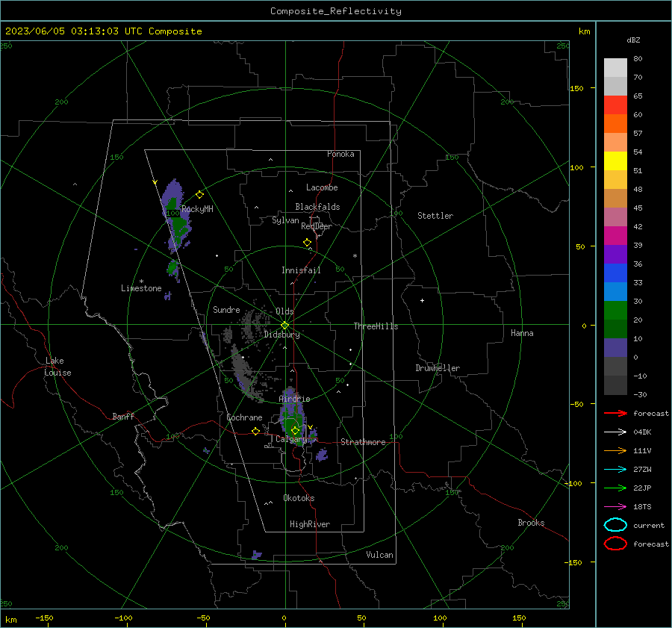Select the red 65 dBZ swatch
Screen dimensions: 672x628
(x=615, y=105)
